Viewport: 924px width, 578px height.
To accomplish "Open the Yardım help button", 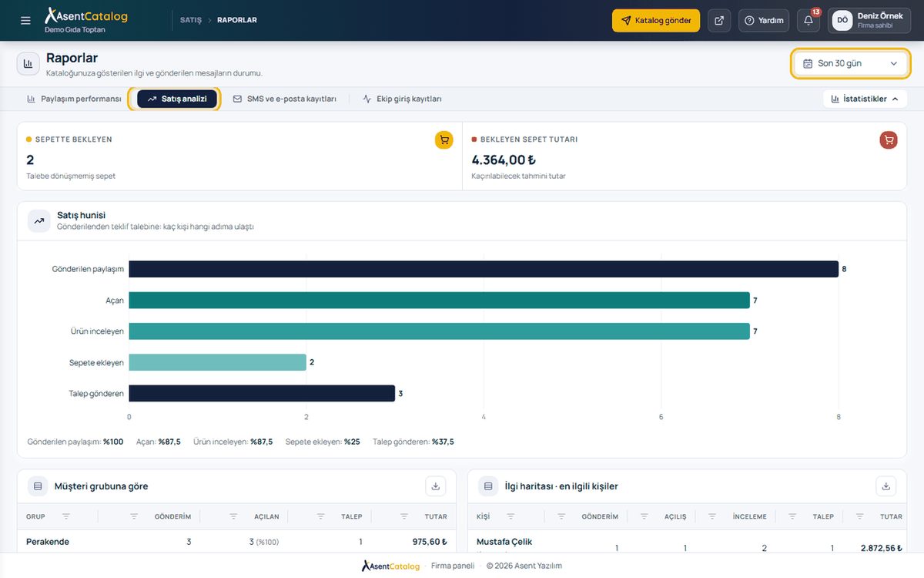I will coord(764,21).
